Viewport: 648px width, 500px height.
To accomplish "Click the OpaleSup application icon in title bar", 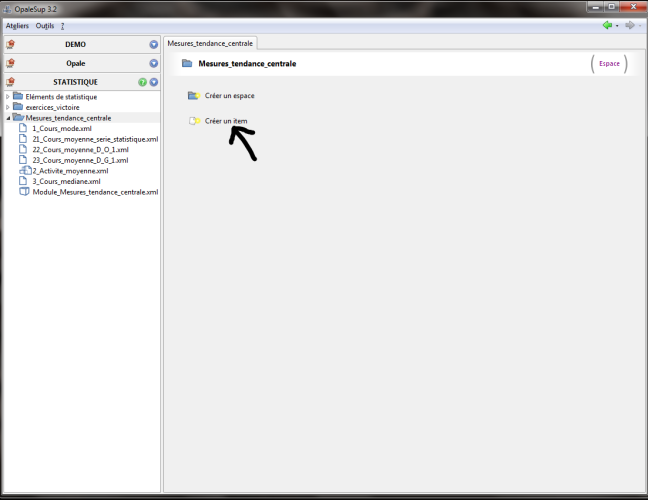I will tap(7, 9).
